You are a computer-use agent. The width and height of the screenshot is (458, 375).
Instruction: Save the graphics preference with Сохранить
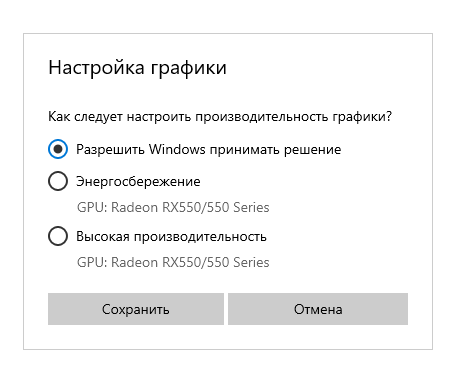pyautogui.click(x=136, y=309)
